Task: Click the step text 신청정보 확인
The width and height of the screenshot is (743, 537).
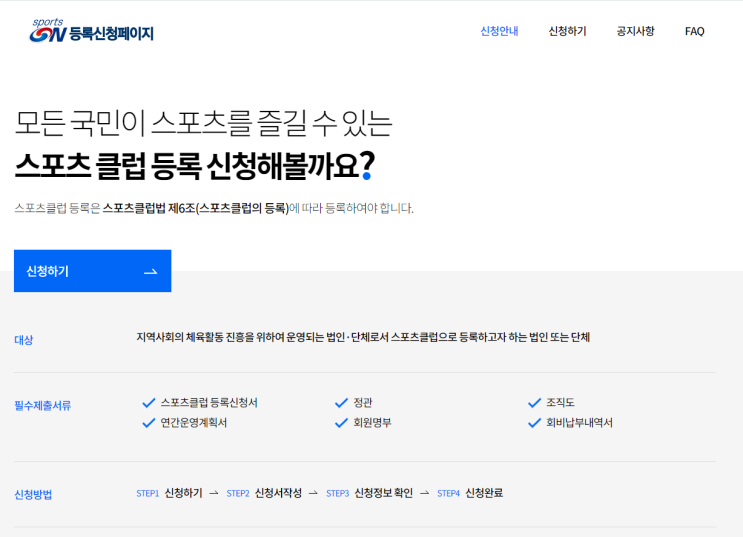Action: (384, 493)
